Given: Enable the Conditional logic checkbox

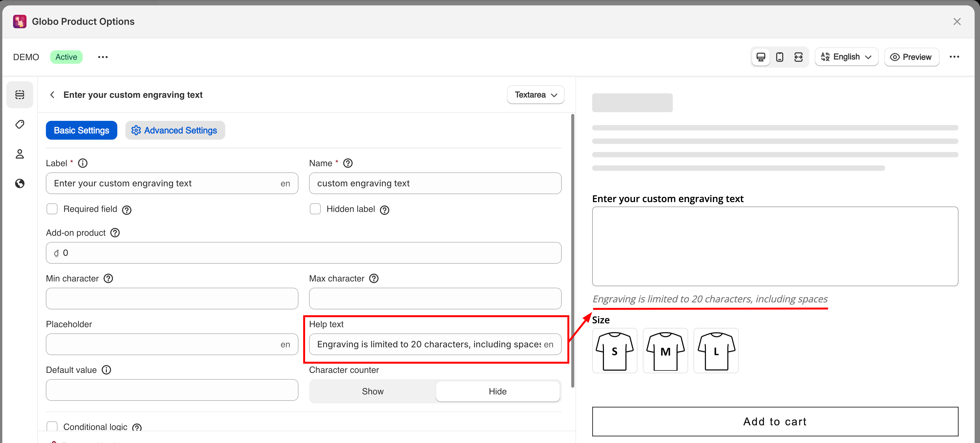Looking at the screenshot, I should pyautogui.click(x=52, y=426).
